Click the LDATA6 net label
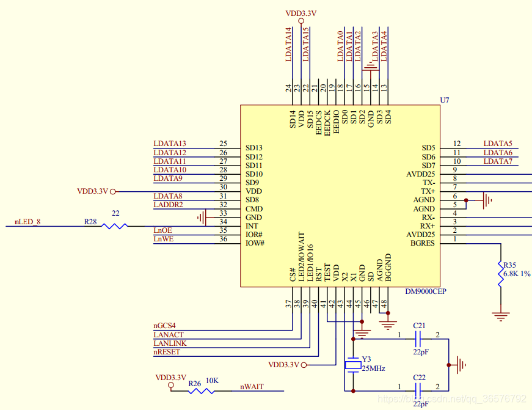The width and height of the screenshot is (532, 410). (498, 153)
